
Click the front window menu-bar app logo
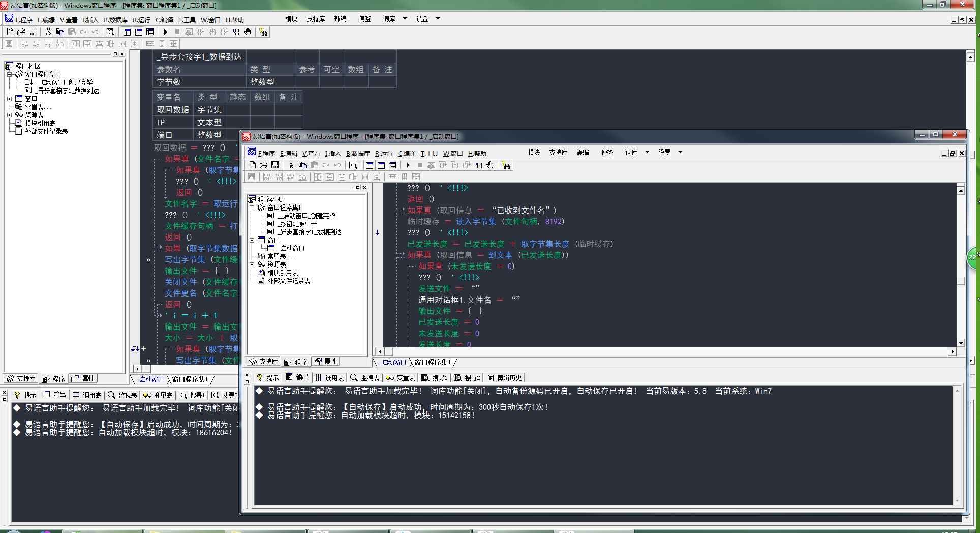coord(252,152)
